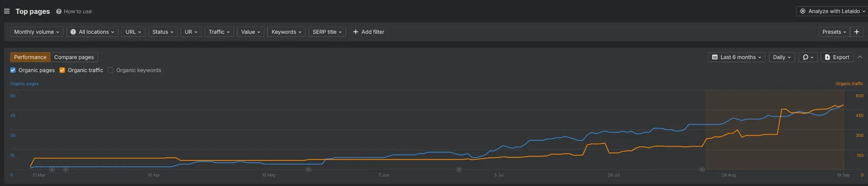Enable the Organic keywords checkbox
The height and width of the screenshot is (186, 868).
coord(111,70)
